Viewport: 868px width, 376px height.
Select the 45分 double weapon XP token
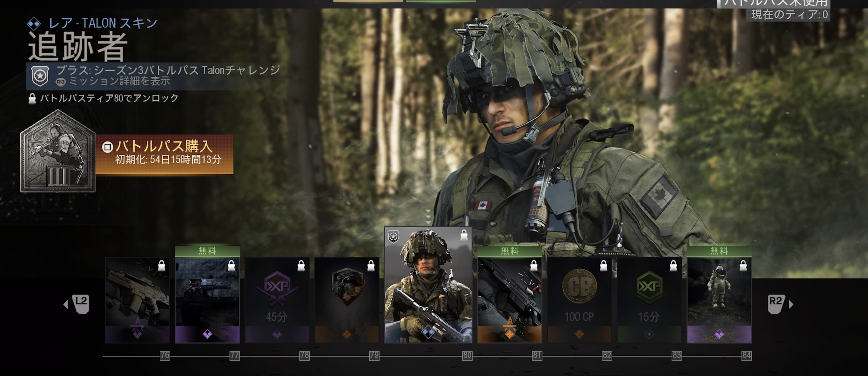[277, 300]
